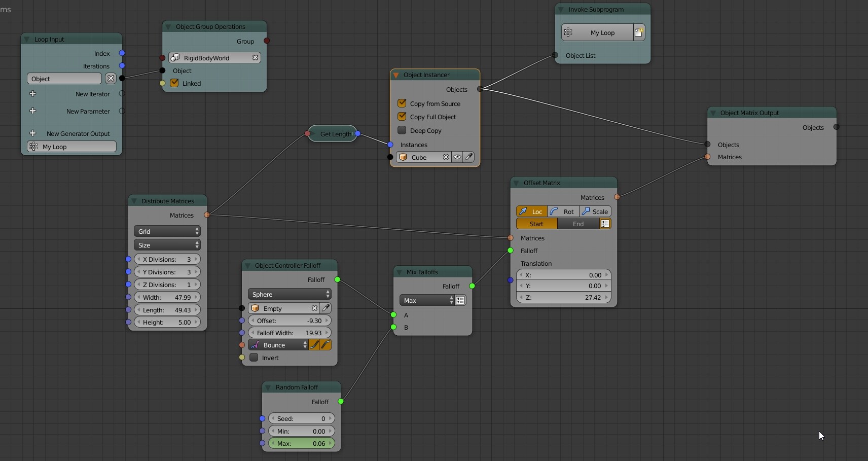Image resolution: width=868 pixels, height=461 pixels.
Task: Toggle visibility eye for the Cube object
Action: click(x=457, y=157)
